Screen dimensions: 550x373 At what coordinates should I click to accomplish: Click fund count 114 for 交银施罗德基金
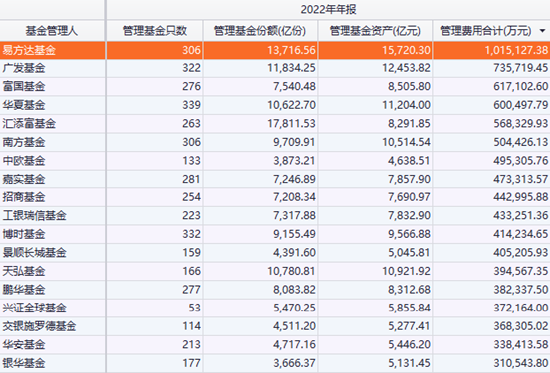point(192,326)
